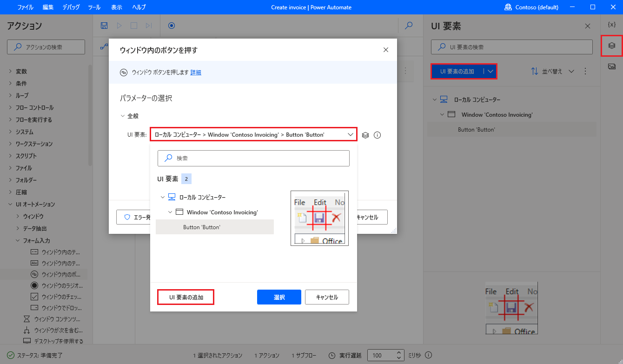Expand the データ抽出 subgroup
623x364 pixels.
point(18,228)
